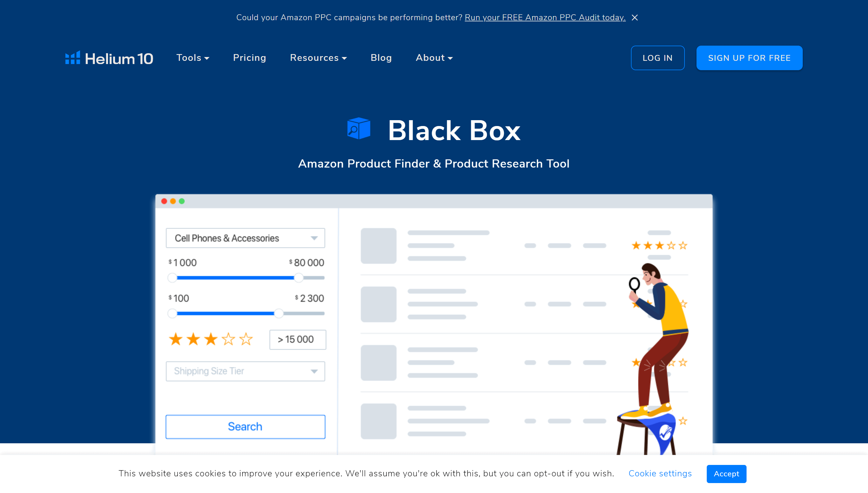Select the first filter rating star
Viewport: 868px width, 493px height.
(176, 339)
